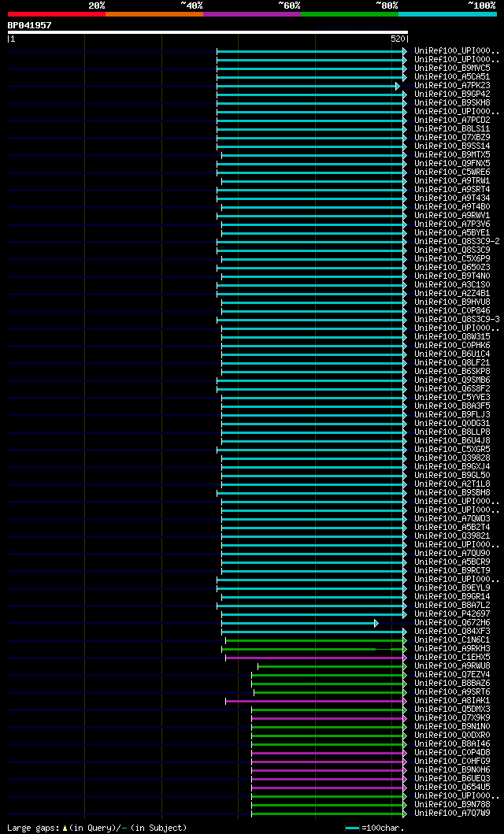Select the purple alignment bar of Q7X9K9
Viewport: 504px width, 834px height.
coord(330,718)
